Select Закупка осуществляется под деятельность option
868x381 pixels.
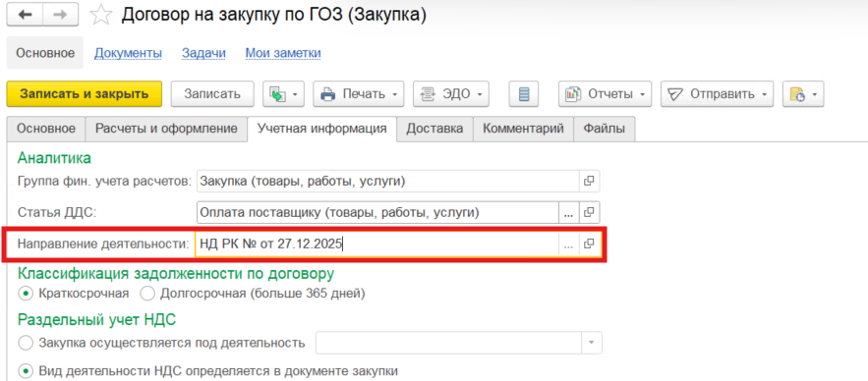[26, 343]
